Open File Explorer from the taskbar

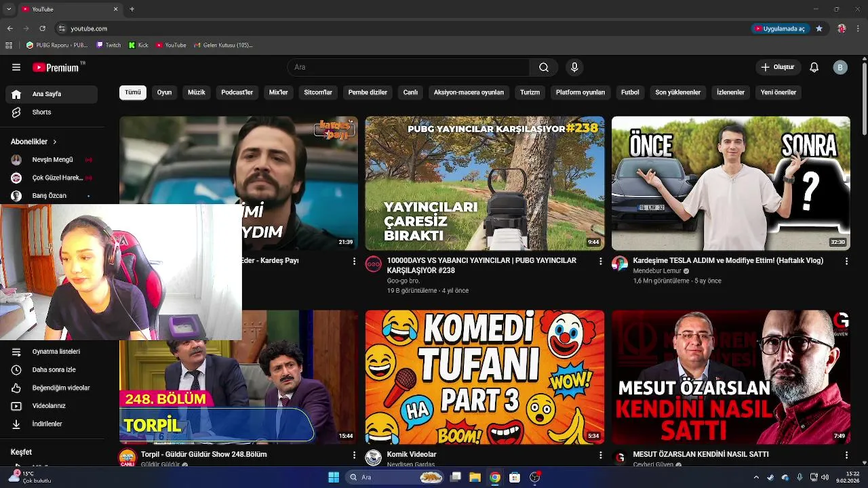click(475, 477)
